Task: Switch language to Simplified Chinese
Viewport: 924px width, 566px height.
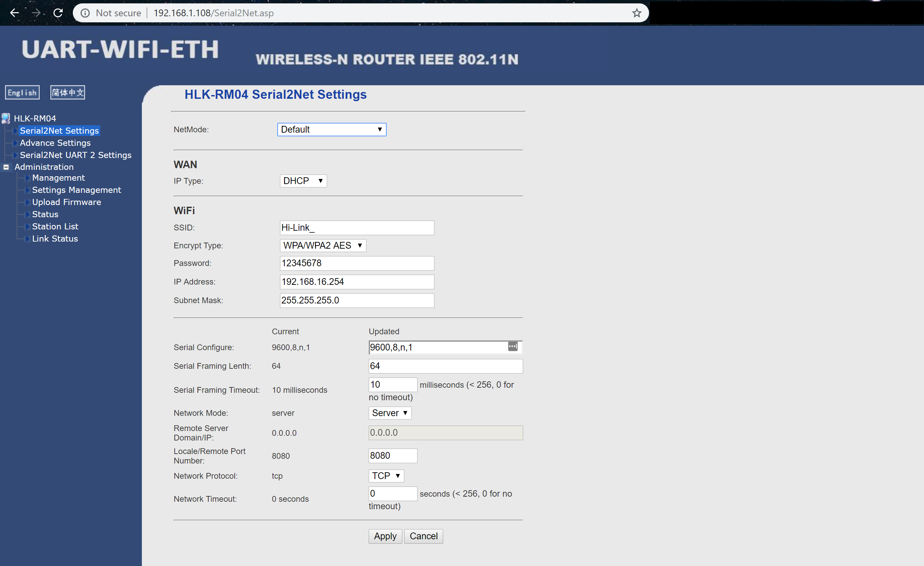Action: [x=67, y=92]
